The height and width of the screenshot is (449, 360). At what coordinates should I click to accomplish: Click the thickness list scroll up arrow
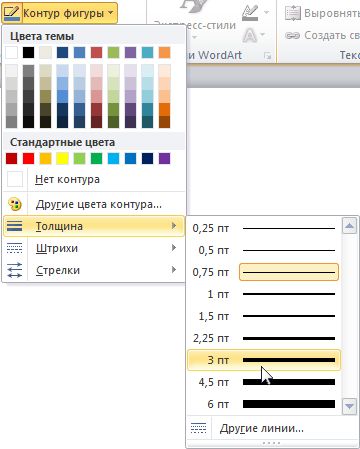pyautogui.click(x=349, y=226)
